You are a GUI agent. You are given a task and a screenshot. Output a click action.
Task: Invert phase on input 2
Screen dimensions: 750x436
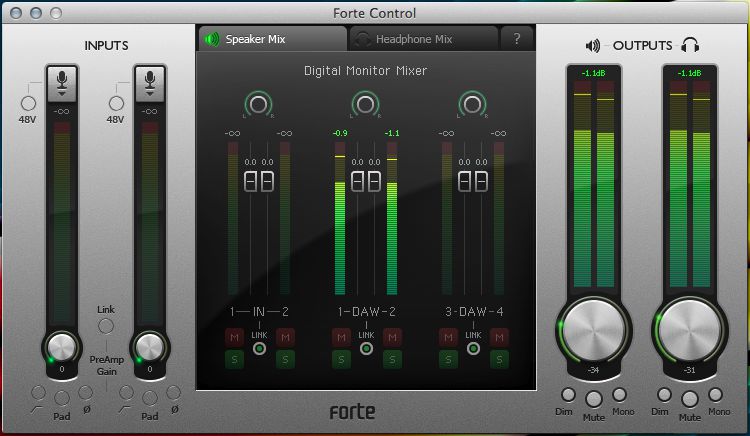point(173,393)
